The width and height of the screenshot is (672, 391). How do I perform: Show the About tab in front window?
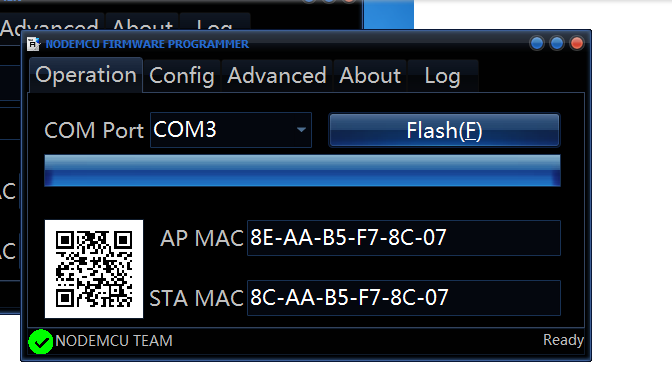[x=370, y=76]
